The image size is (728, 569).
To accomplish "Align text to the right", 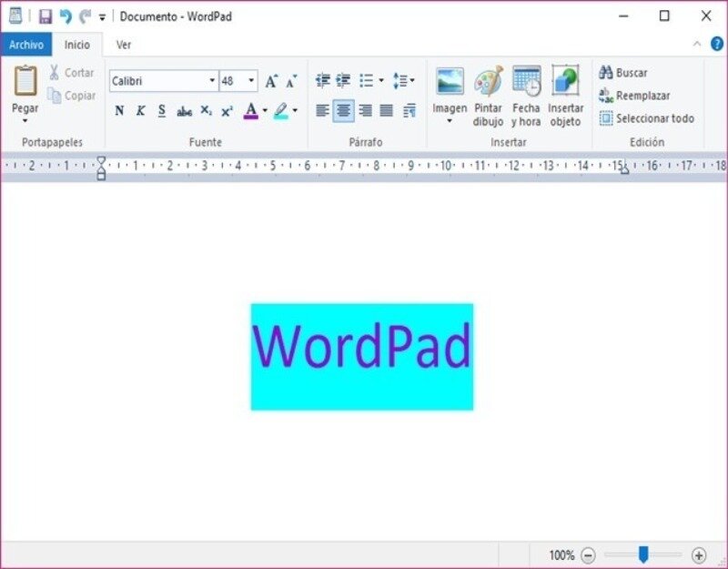I will coord(366,110).
